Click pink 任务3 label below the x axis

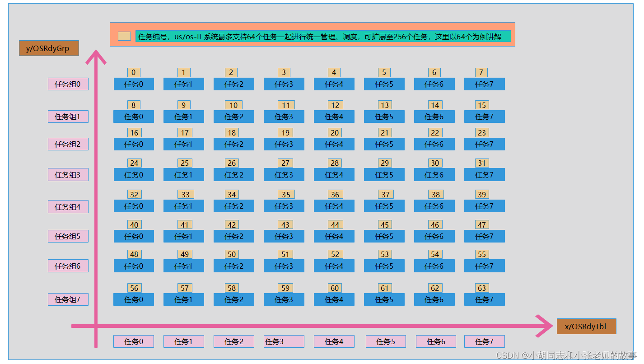coord(284,341)
